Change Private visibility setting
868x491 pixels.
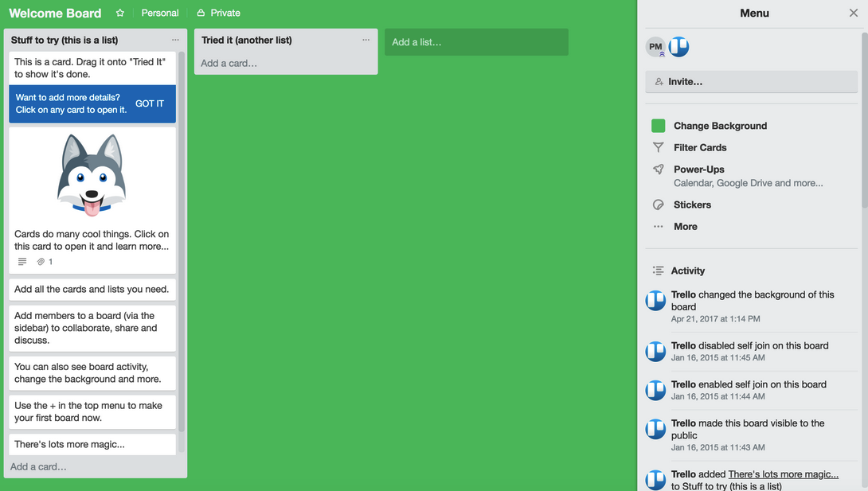tap(219, 13)
